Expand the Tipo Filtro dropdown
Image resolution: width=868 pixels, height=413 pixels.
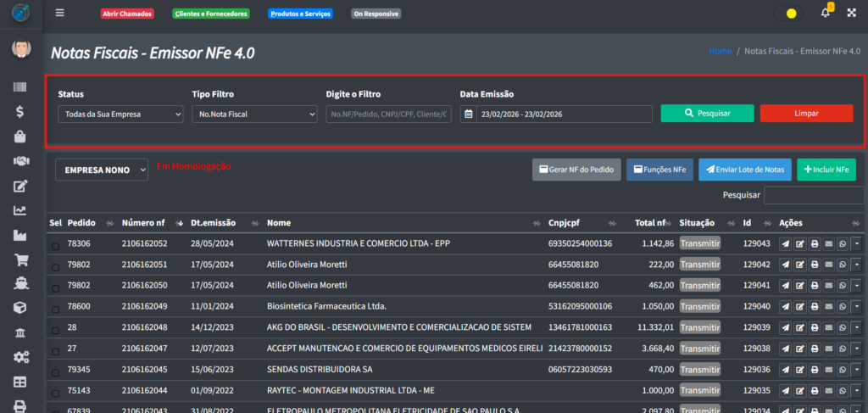(254, 114)
